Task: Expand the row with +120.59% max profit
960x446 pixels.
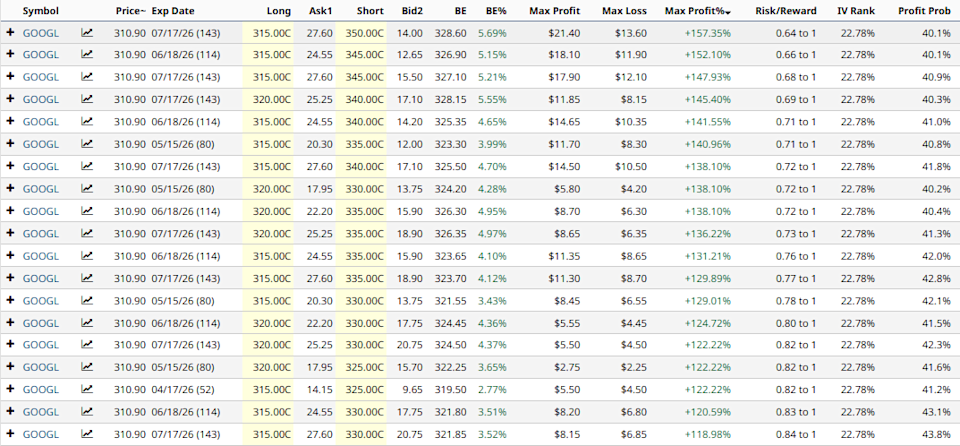Action: click(10, 412)
